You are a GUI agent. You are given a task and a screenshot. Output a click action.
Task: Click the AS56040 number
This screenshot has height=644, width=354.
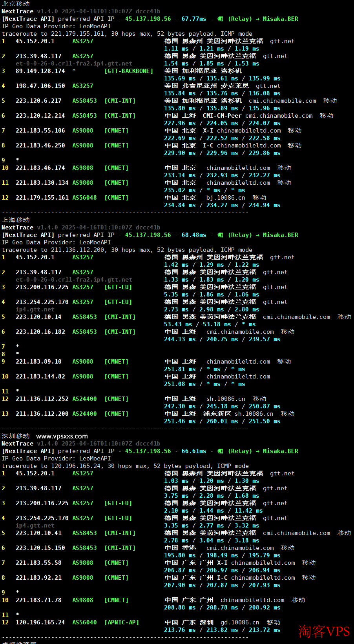pyautogui.click(x=84, y=622)
